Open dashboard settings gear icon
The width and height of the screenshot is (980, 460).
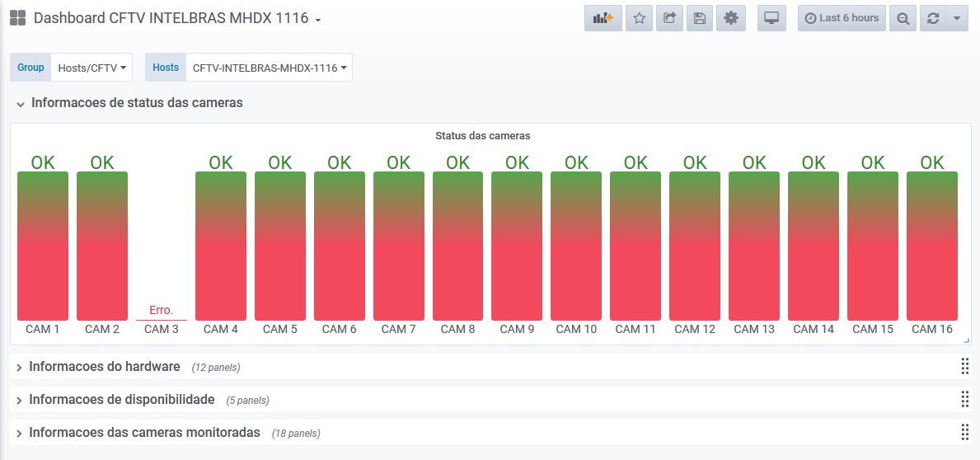point(730,18)
